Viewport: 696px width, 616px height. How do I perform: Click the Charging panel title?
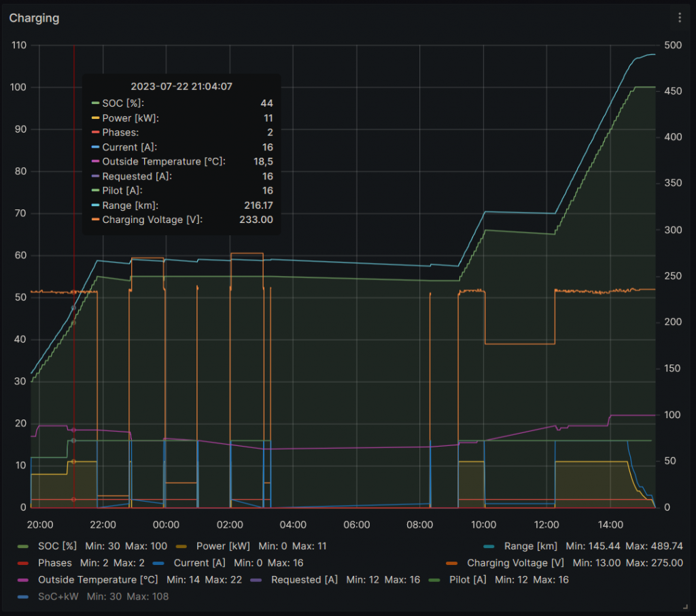pos(34,18)
